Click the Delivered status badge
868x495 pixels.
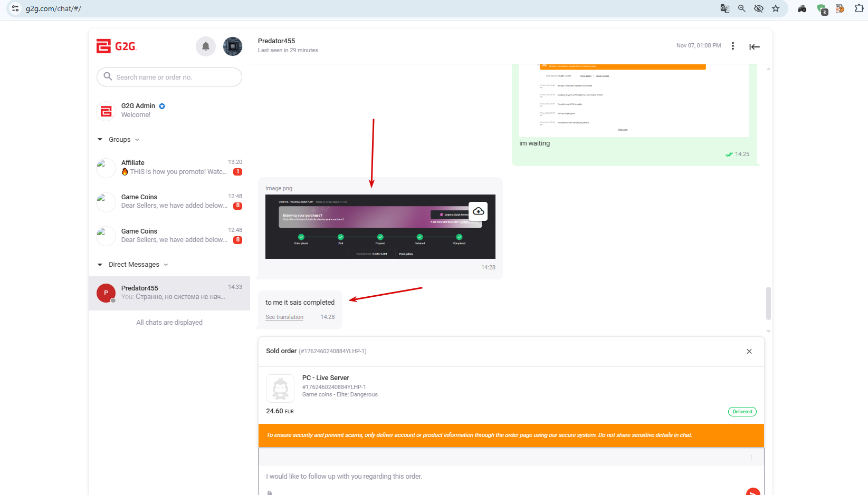point(742,412)
